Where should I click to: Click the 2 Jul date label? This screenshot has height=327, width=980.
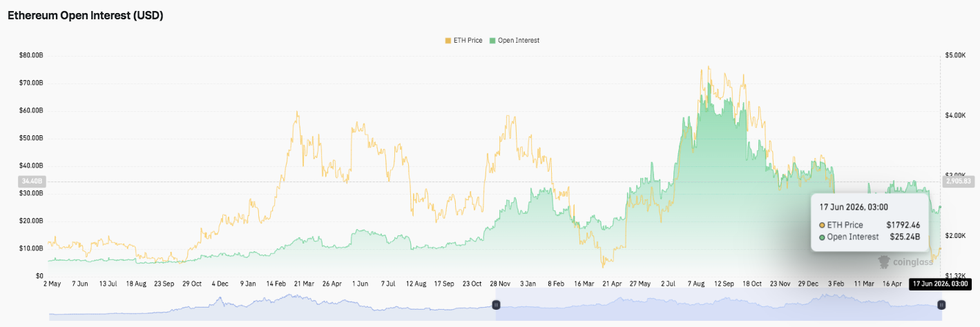(x=667, y=284)
